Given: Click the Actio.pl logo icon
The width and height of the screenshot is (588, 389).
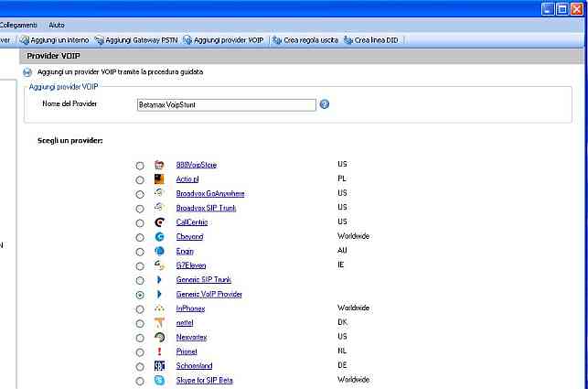Looking at the screenshot, I should point(159,179).
